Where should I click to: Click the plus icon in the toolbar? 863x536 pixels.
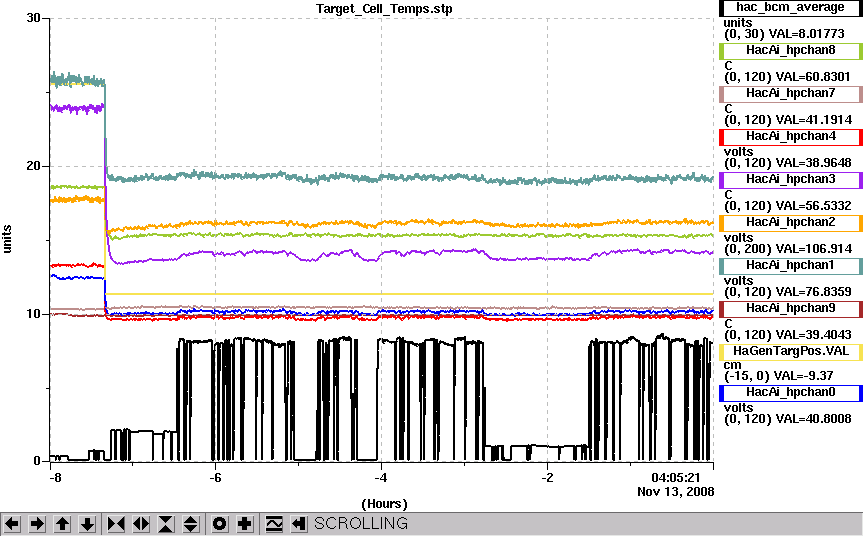pos(244,523)
